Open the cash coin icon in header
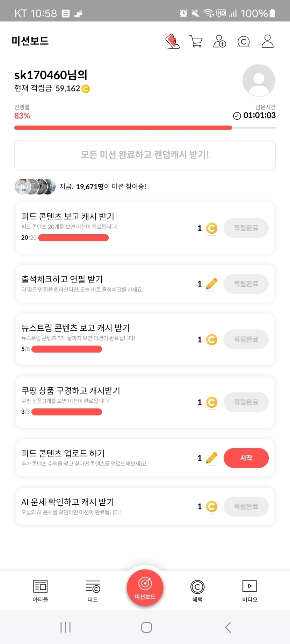Screen dimensions: 290x644 point(244,42)
